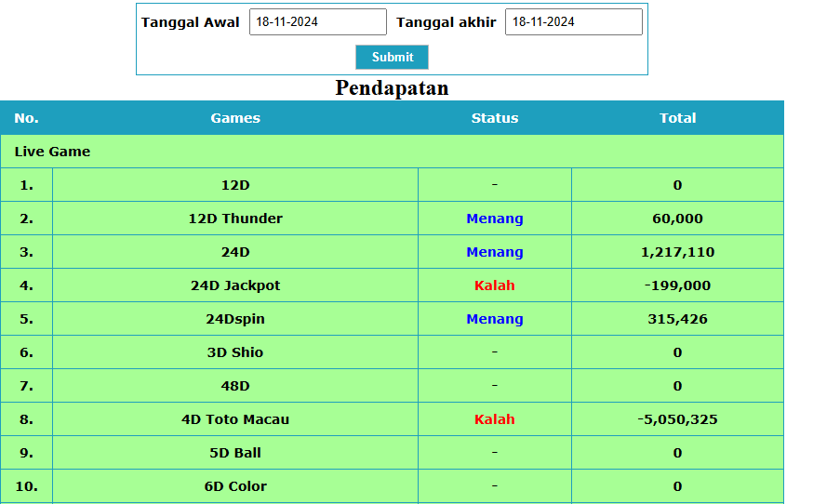Click Kalah status for 4D Toto Macau

click(x=495, y=419)
